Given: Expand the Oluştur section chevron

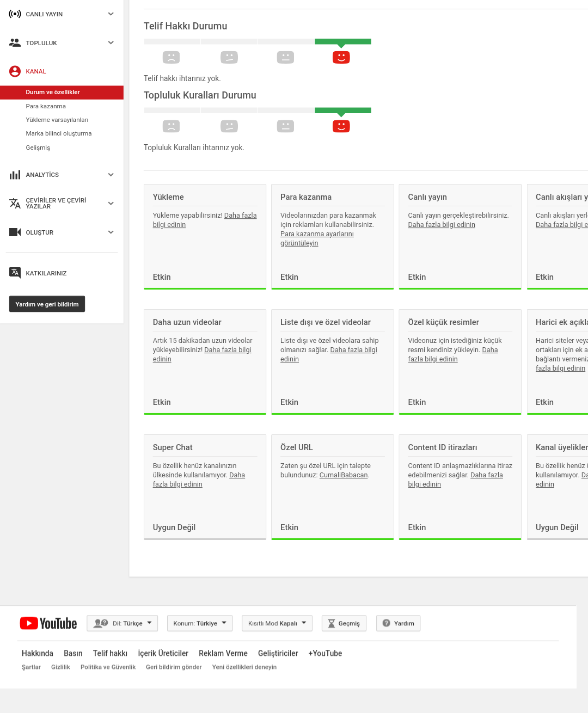Looking at the screenshot, I should point(111,232).
